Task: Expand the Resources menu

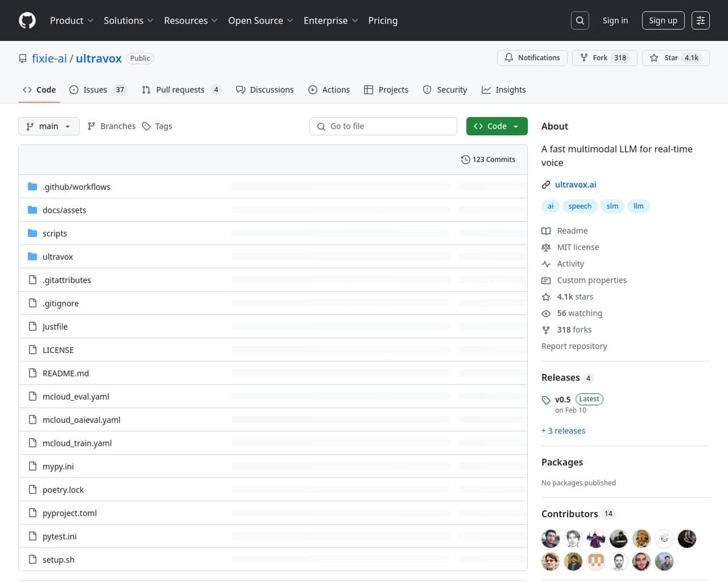Action: point(190,20)
